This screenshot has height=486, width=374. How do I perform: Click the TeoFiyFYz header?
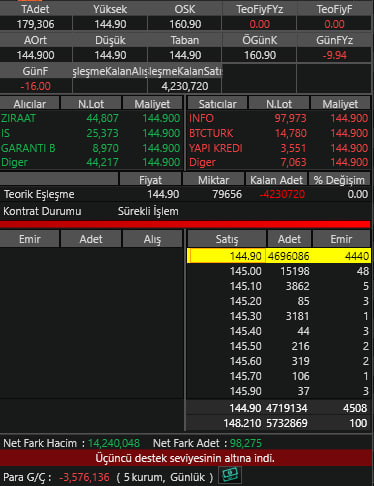259,9
